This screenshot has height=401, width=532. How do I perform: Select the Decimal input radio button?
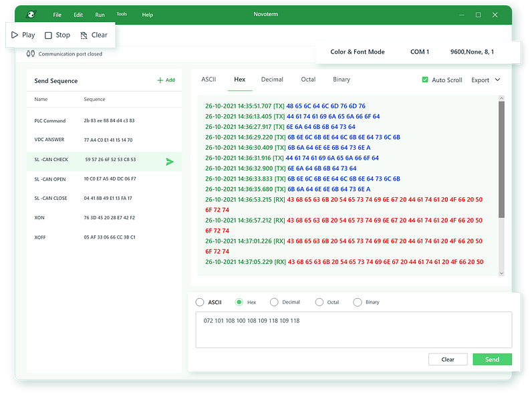[x=274, y=302]
